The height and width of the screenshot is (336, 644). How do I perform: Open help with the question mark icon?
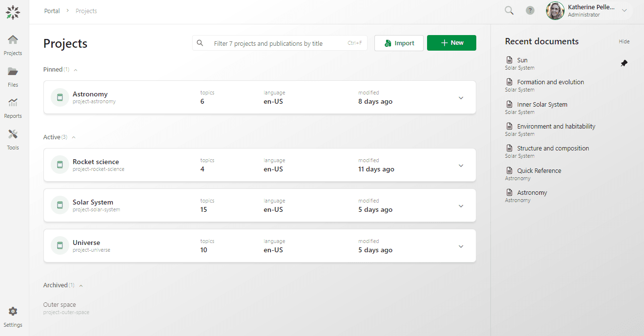(x=530, y=11)
